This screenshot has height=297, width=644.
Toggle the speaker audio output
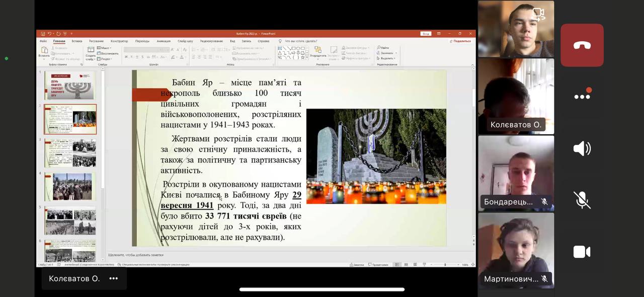(582, 149)
